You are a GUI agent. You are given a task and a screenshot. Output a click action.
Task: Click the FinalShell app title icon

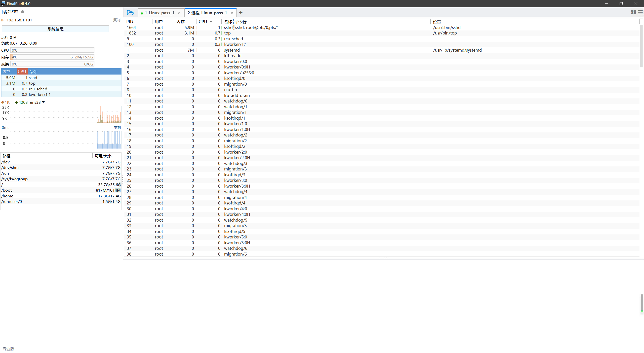(x=3, y=4)
